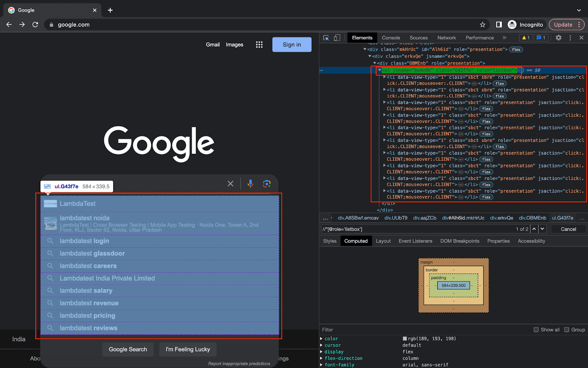Open the Gmail link
The image size is (588, 368).
coord(213,45)
